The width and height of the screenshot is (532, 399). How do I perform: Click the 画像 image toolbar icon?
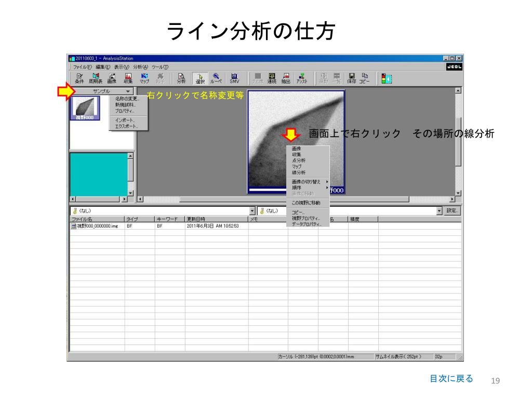112,78
